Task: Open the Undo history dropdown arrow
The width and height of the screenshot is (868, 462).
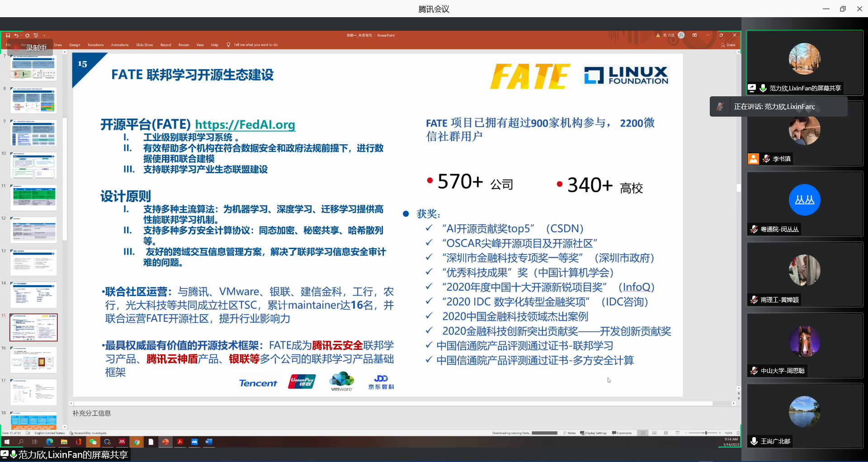Action: (21, 35)
